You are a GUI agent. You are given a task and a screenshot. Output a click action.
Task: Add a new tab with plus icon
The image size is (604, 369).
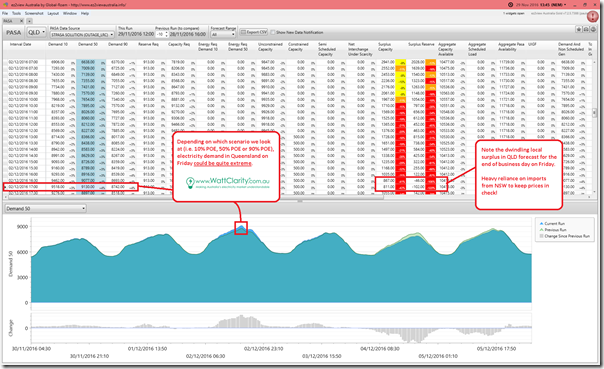click(x=29, y=21)
